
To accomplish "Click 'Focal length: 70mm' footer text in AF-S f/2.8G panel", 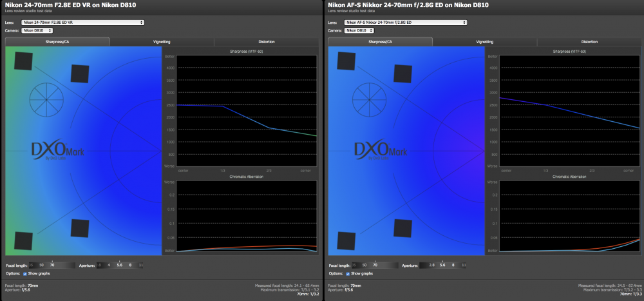I will [x=345, y=286].
